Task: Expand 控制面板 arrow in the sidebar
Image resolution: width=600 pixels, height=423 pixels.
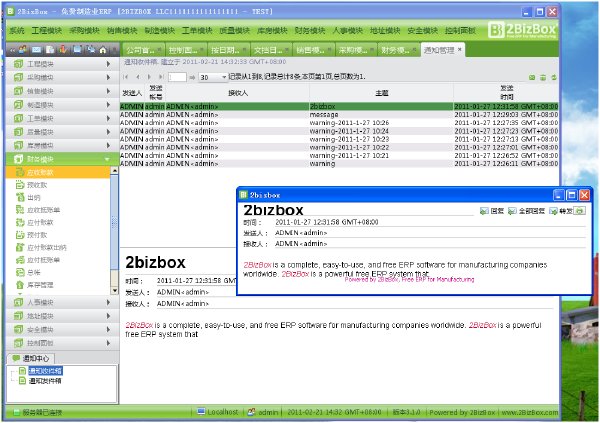Action: 108,343
